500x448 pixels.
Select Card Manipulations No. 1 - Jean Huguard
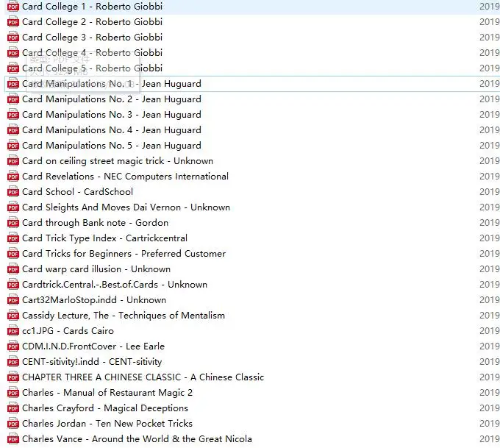(x=111, y=84)
